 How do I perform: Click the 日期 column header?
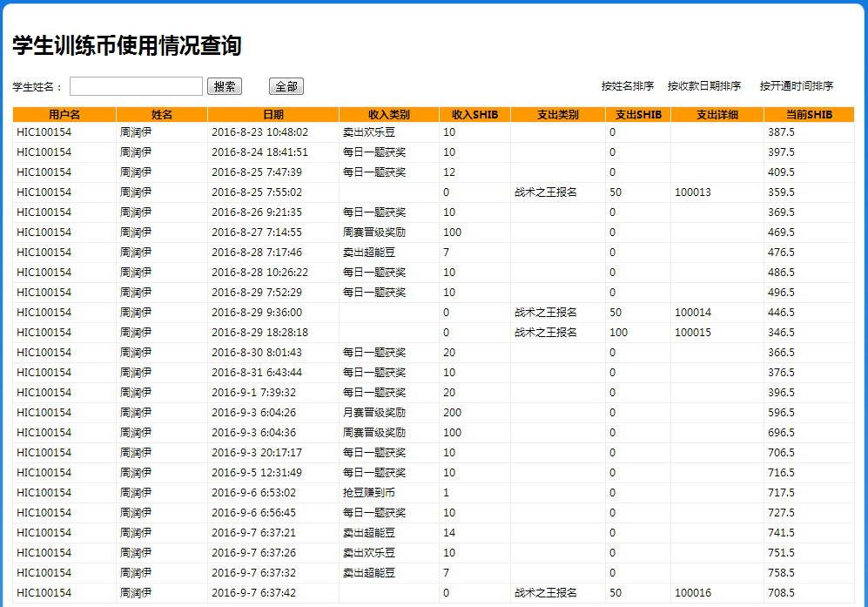[273, 115]
